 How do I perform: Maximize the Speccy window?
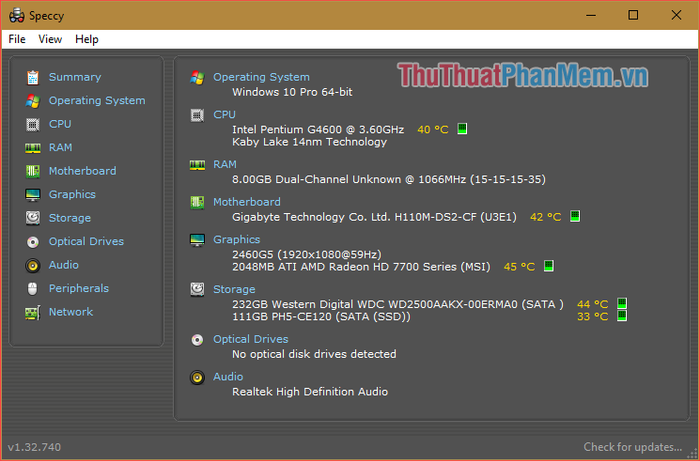click(x=633, y=15)
